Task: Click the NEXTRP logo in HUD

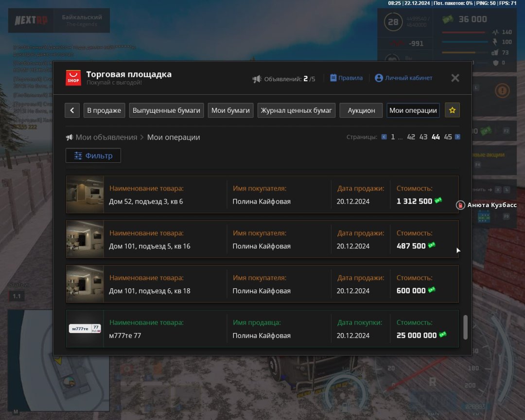Action: (x=31, y=20)
